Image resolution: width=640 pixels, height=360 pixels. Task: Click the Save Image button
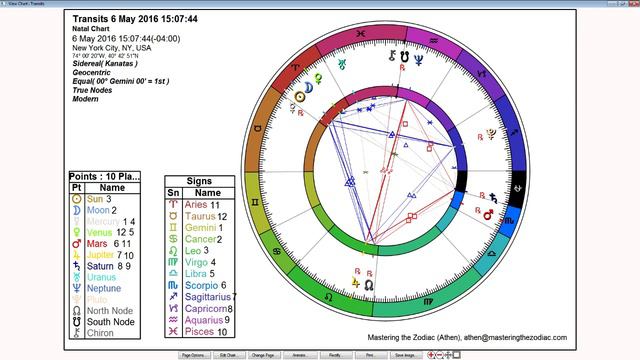pyautogui.click(x=406, y=356)
